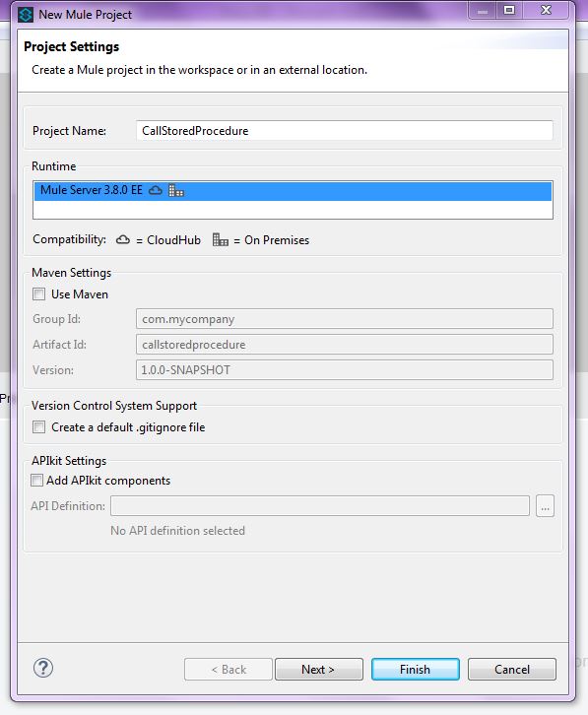
Task: Click the 'Create a Mule project' description text
Action: [199, 70]
